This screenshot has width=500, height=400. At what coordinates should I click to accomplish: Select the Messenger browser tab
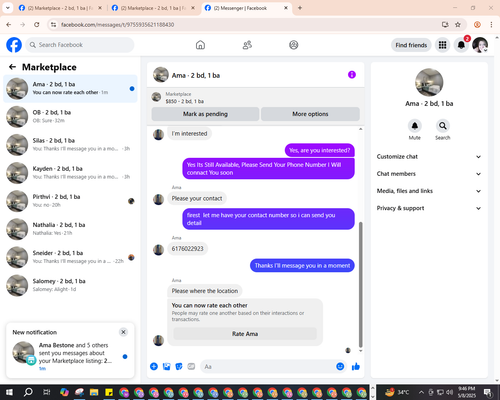click(x=247, y=8)
